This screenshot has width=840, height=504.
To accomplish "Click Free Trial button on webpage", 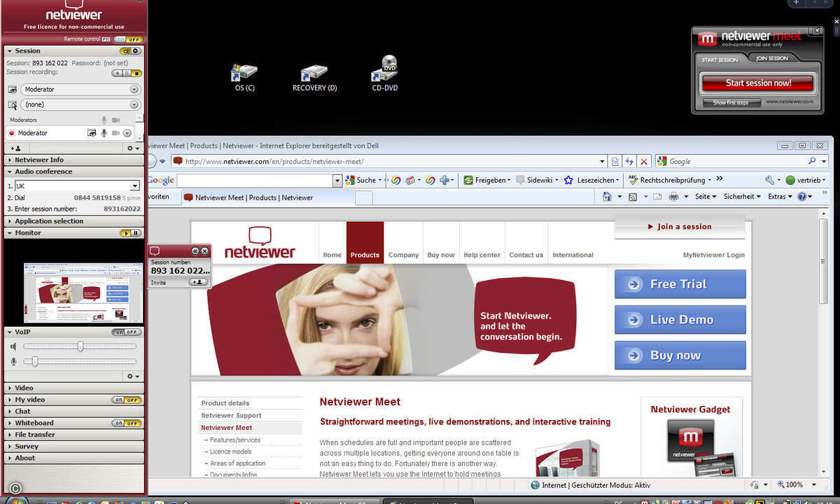I will 680,284.
